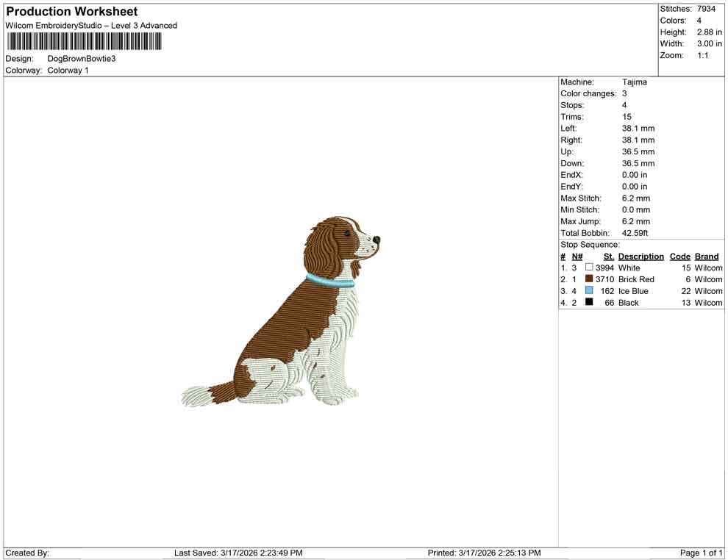
Task: Click the Ice Blue thread color swatch
Action: 589,290
